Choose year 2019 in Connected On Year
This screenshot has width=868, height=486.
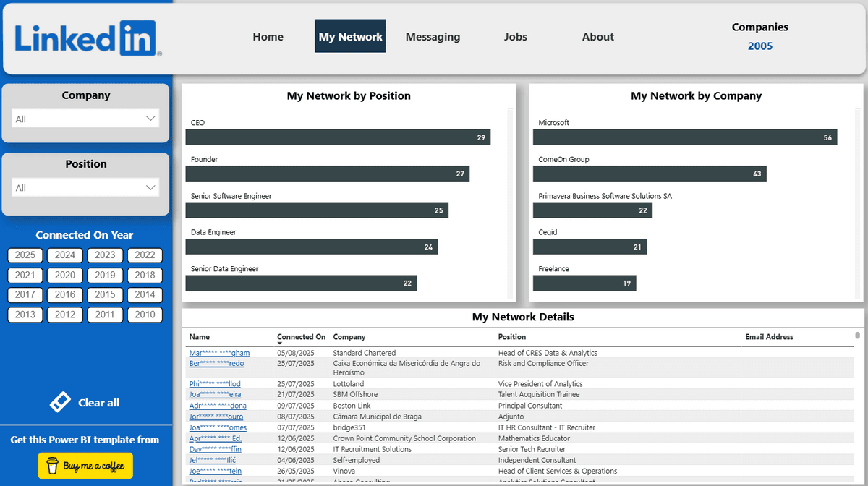(x=105, y=275)
